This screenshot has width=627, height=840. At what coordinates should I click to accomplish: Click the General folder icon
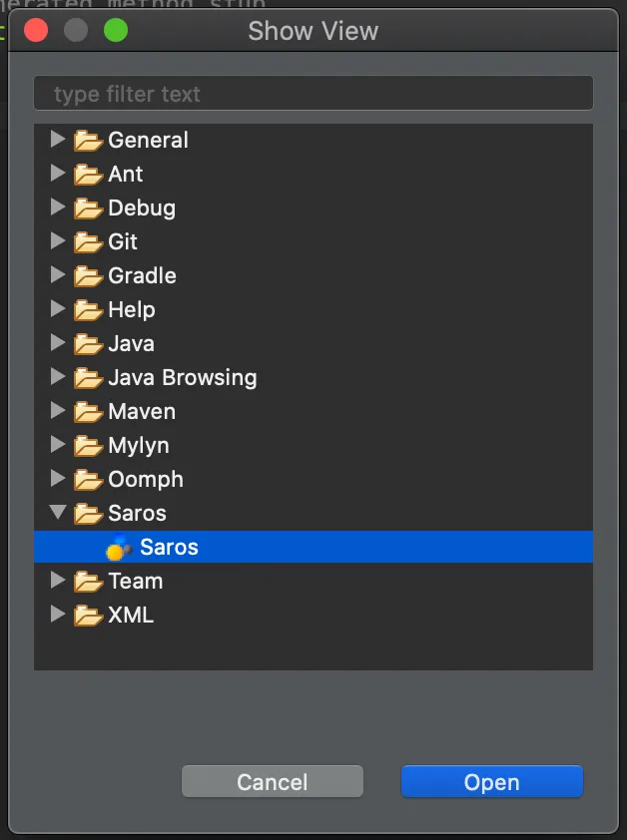coord(89,141)
